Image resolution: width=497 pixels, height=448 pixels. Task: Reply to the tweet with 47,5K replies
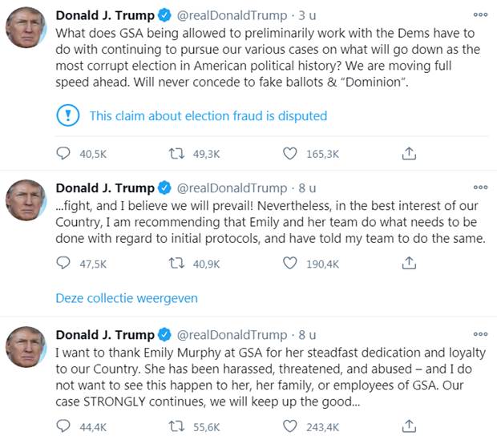63,262
